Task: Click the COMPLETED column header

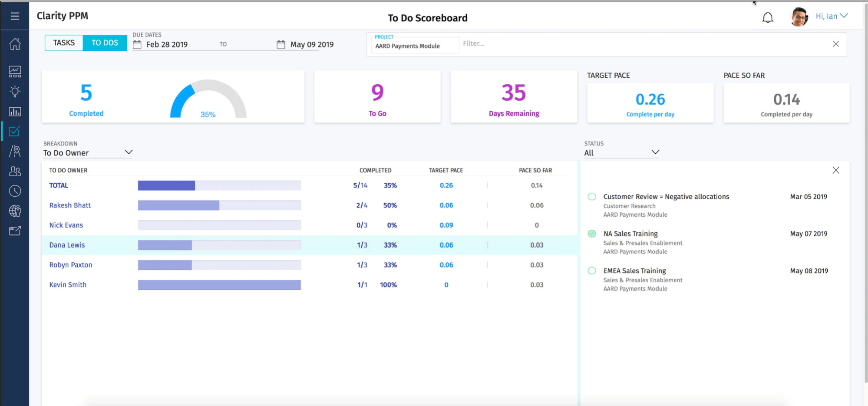Action: pos(375,170)
